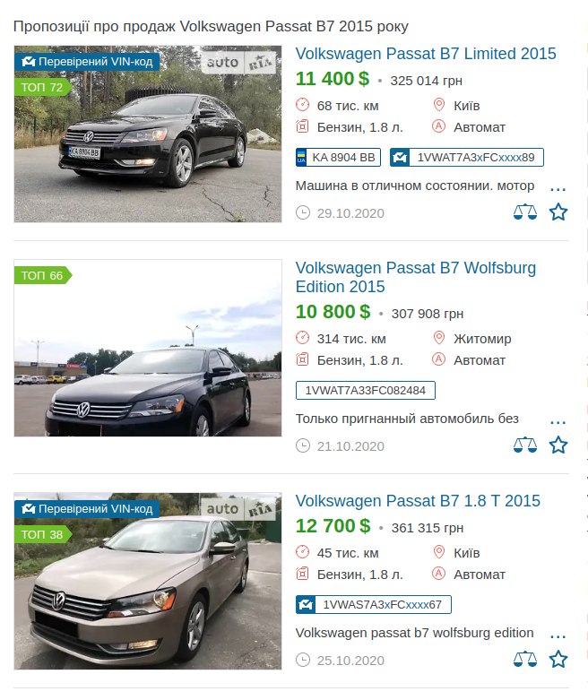588x700 pixels.
Task: Expand description 'Volkswagen passat b7 wolfsburg edition' ellipsis
Action: [x=558, y=636]
